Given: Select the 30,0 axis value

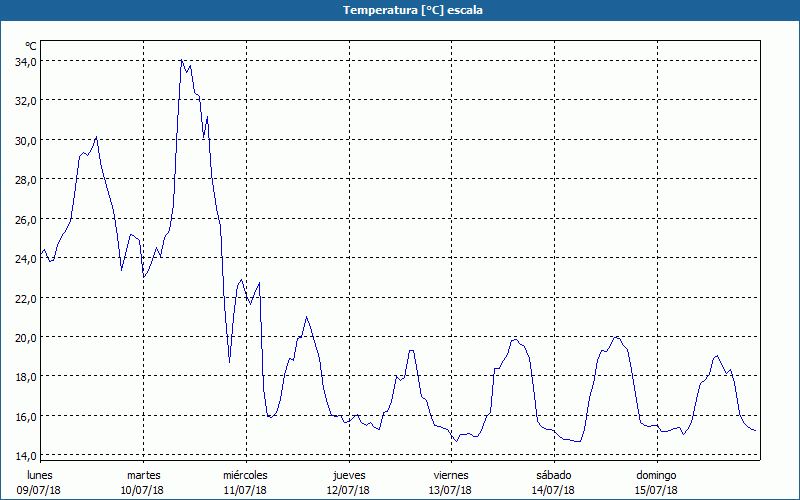Looking at the screenshot, I should click(26, 140).
